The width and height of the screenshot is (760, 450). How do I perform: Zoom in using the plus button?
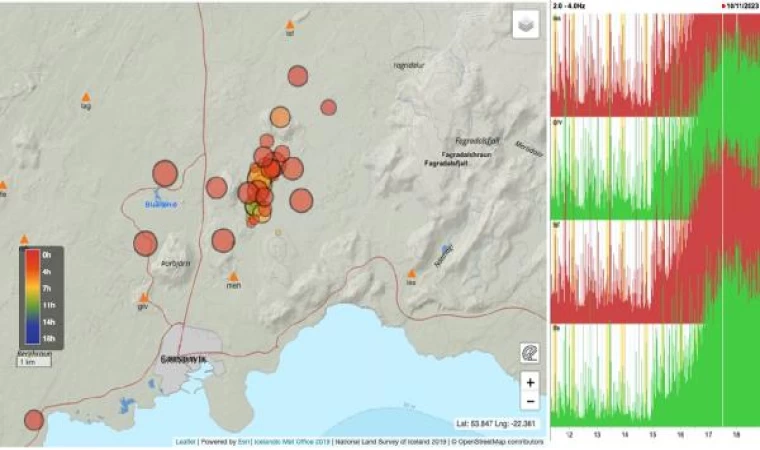530,382
